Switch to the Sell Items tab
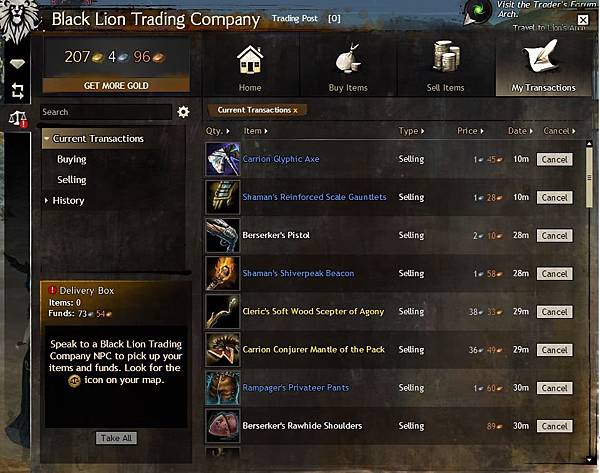This screenshot has height=473, width=600. point(445,67)
